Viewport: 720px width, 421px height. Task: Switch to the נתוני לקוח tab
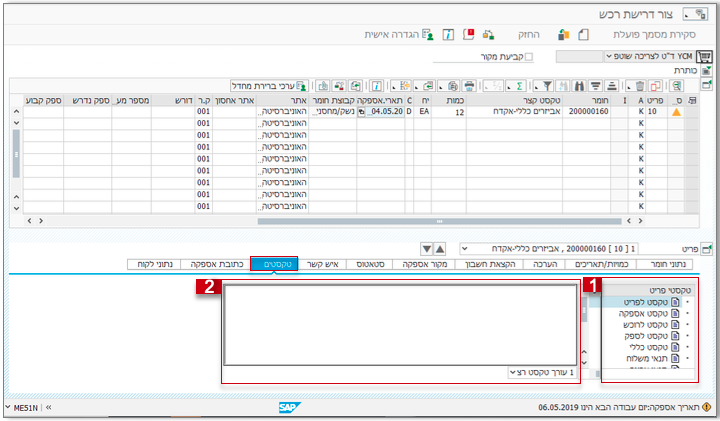154,264
